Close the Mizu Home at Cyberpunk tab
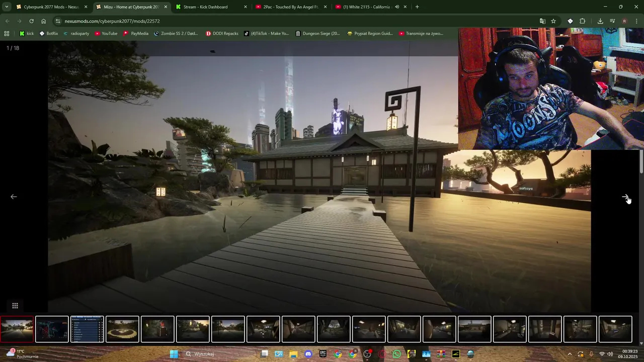The height and width of the screenshot is (362, 644). pos(166,7)
